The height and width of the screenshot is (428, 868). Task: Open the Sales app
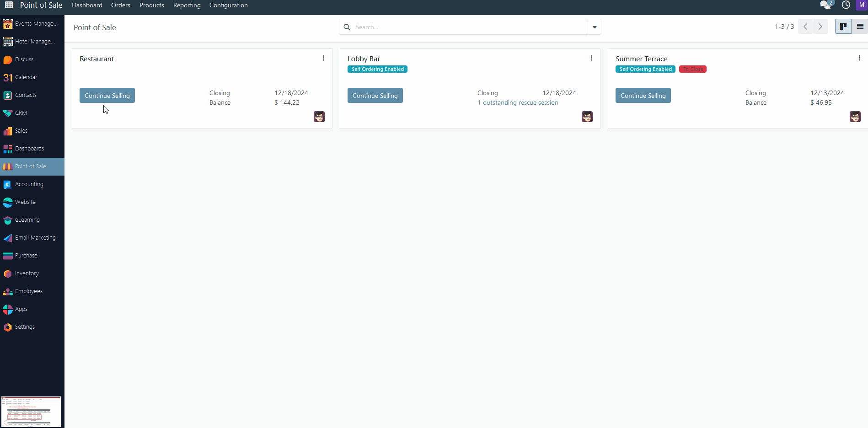pyautogui.click(x=32, y=131)
